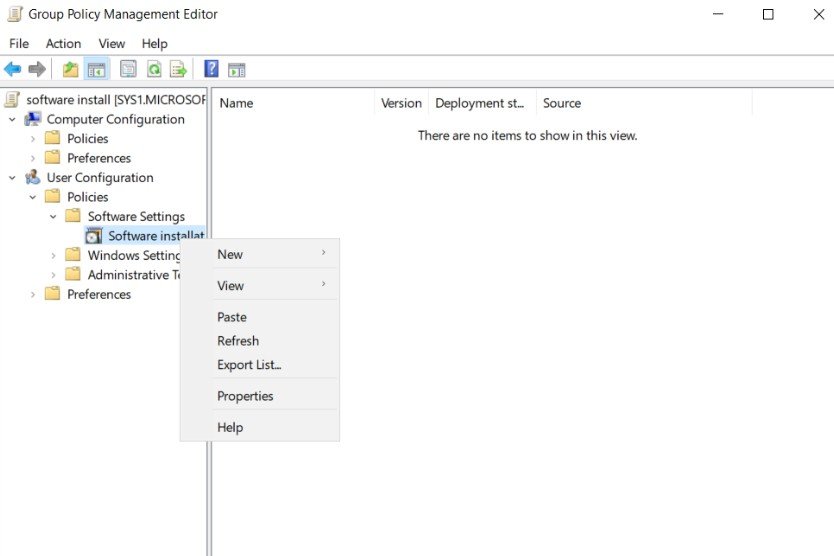This screenshot has width=834, height=556.
Task: Click the Administrative Templates folder icon
Action: [x=73, y=275]
